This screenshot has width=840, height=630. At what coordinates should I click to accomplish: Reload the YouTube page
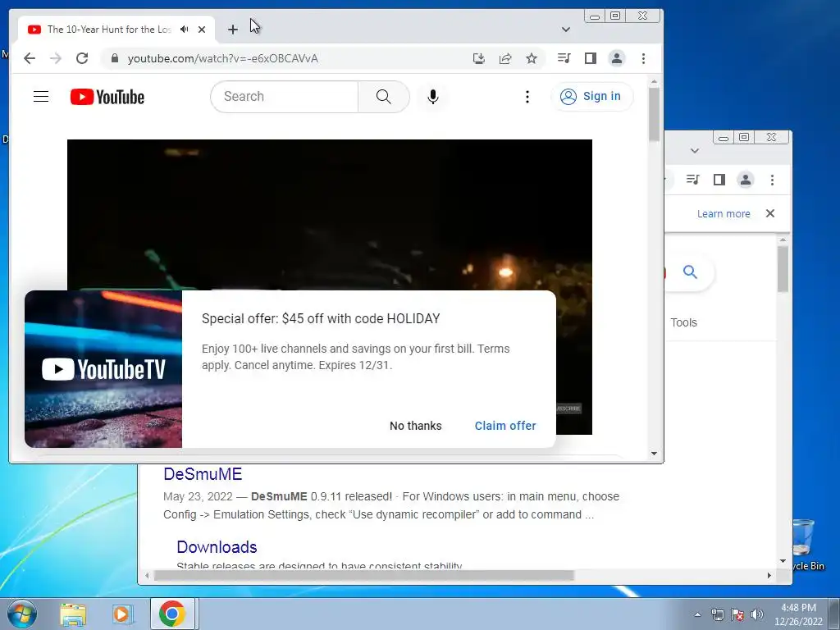(x=82, y=58)
